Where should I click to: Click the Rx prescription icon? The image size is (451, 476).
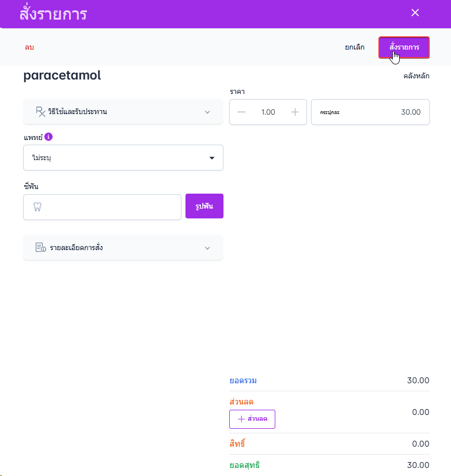click(x=40, y=112)
